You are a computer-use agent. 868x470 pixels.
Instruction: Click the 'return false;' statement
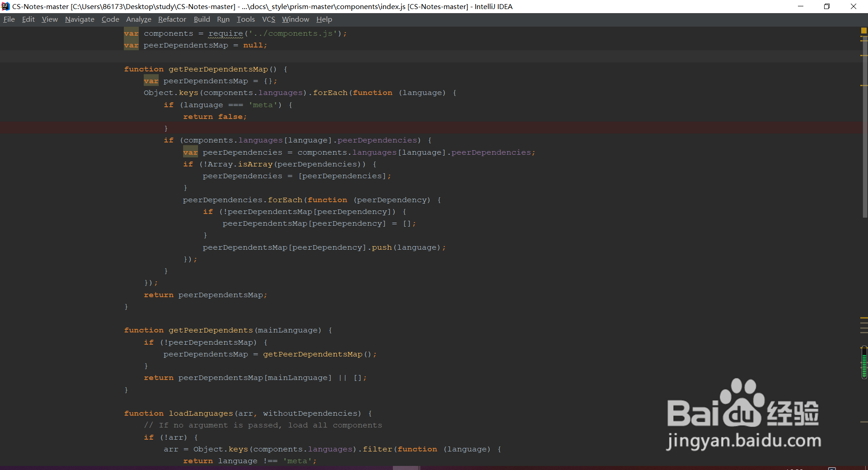coord(215,117)
